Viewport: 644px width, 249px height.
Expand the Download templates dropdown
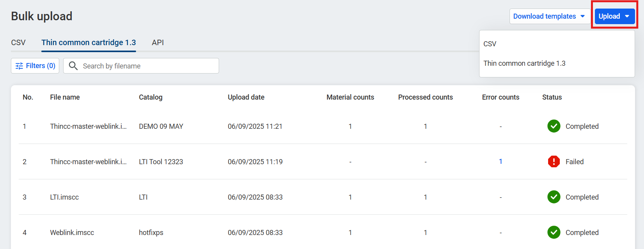(549, 16)
